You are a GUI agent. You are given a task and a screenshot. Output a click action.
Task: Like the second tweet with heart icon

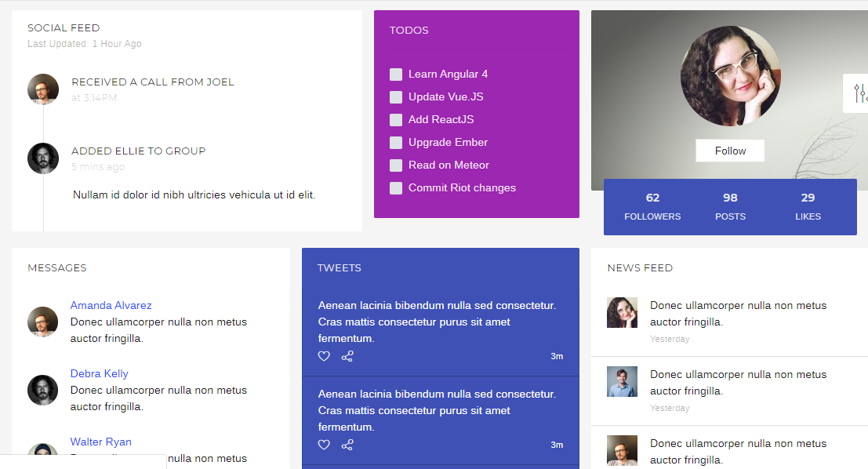click(x=324, y=445)
